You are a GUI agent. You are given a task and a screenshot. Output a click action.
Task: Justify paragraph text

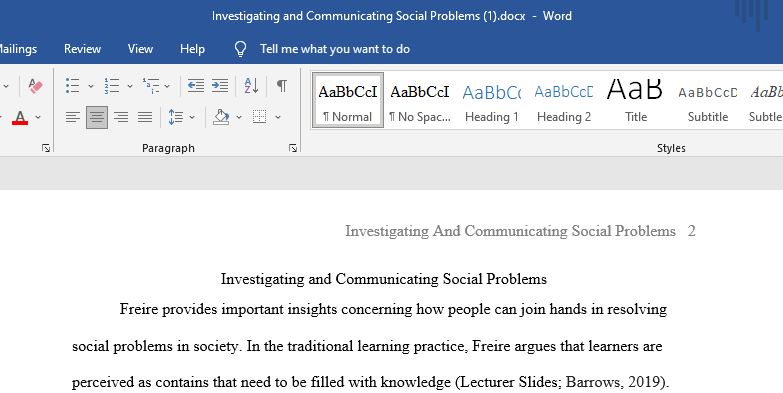145,117
